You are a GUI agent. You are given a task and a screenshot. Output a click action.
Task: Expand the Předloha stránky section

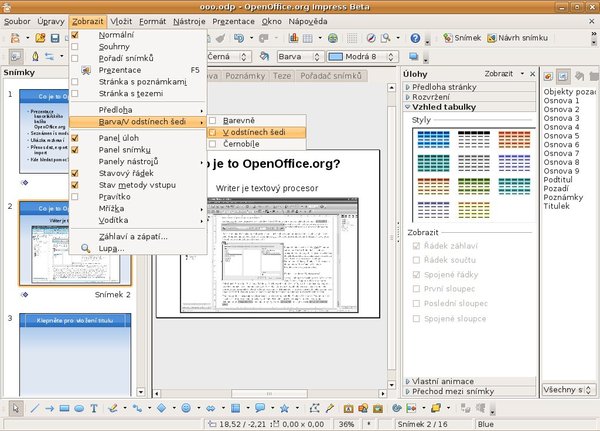click(x=470, y=87)
